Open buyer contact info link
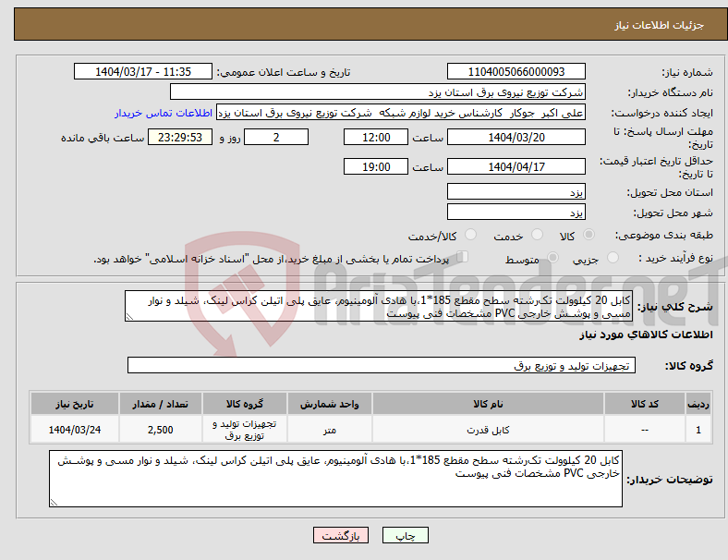This screenshot has width=728, height=560. click(x=164, y=113)
